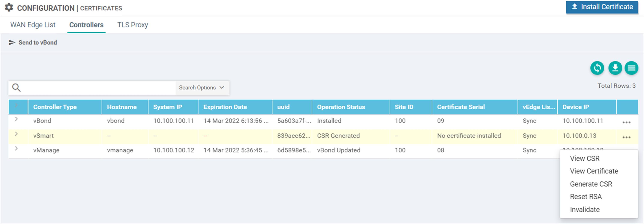Click the refresh table icon

click(597, 68)
